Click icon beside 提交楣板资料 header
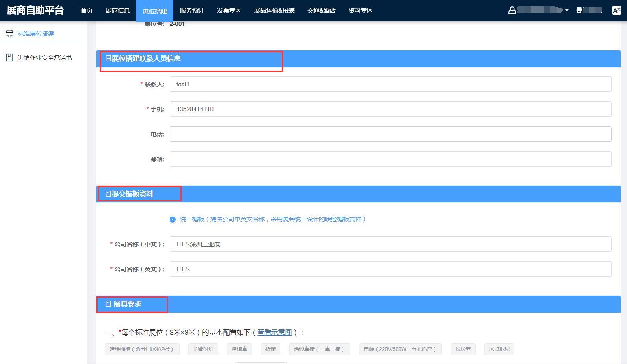This screenshot has height=364, width=627. coord(108,194)
